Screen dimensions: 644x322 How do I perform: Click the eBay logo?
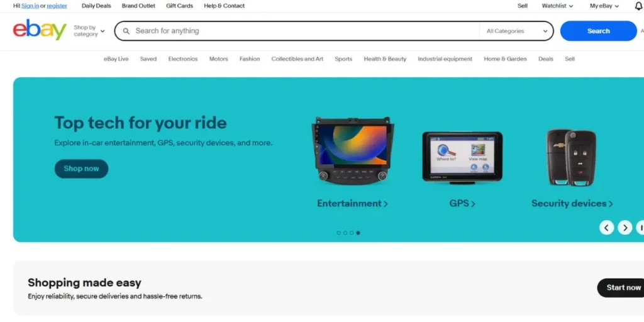pyautogui.click(x=40, y=30)
